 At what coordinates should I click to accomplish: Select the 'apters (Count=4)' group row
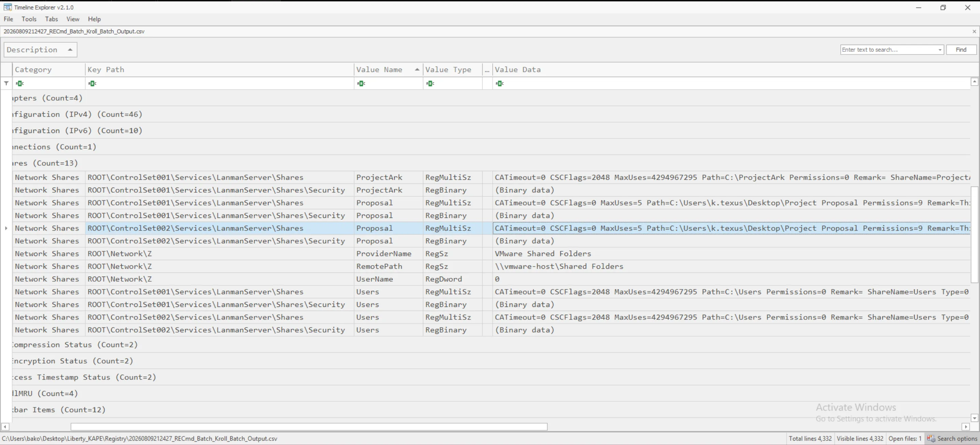(x=491, y=98)
